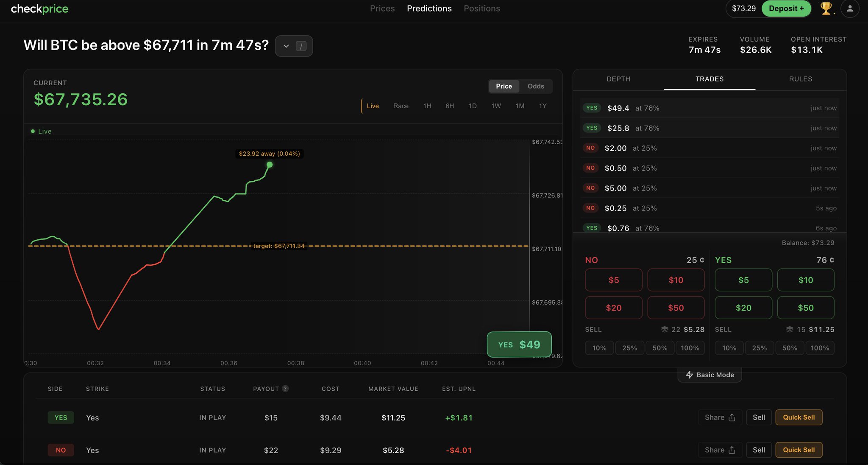Click share icon on YES position row
Viewport: 868px width, 465px height.
pyautogui.click(x=732, y=417)
